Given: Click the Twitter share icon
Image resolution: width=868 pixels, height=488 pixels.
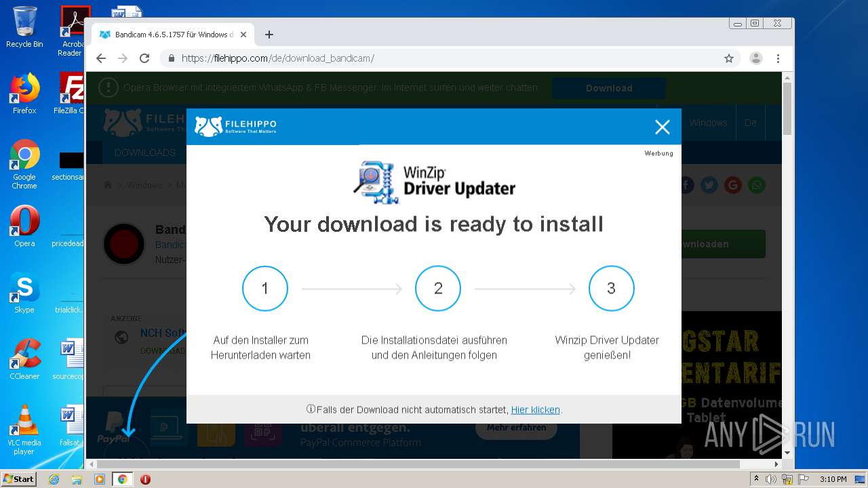Looking at the screenshot, I should tap(709, 185).
